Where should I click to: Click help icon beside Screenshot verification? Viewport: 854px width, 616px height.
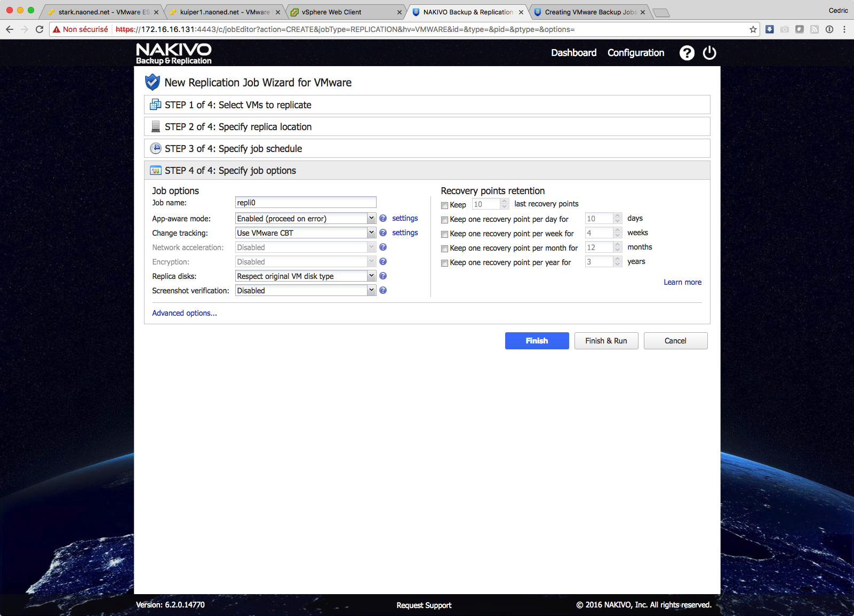click(383, 291)
